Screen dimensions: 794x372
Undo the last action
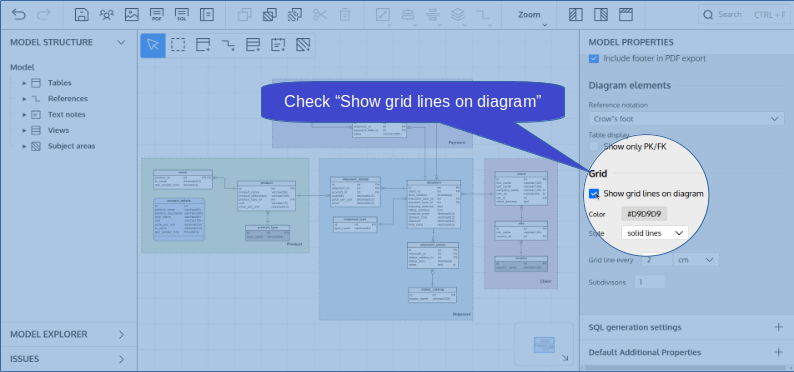(19, 15)
